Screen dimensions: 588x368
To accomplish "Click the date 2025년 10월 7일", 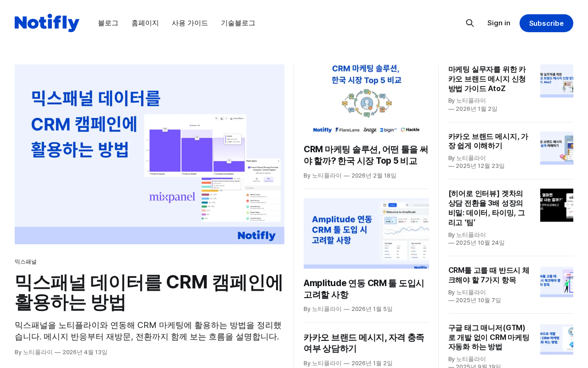I will 478,300.
